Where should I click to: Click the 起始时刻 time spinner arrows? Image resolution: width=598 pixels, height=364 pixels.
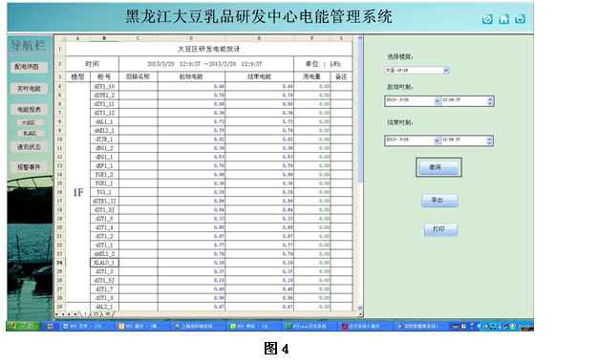[x=490, y=101]
